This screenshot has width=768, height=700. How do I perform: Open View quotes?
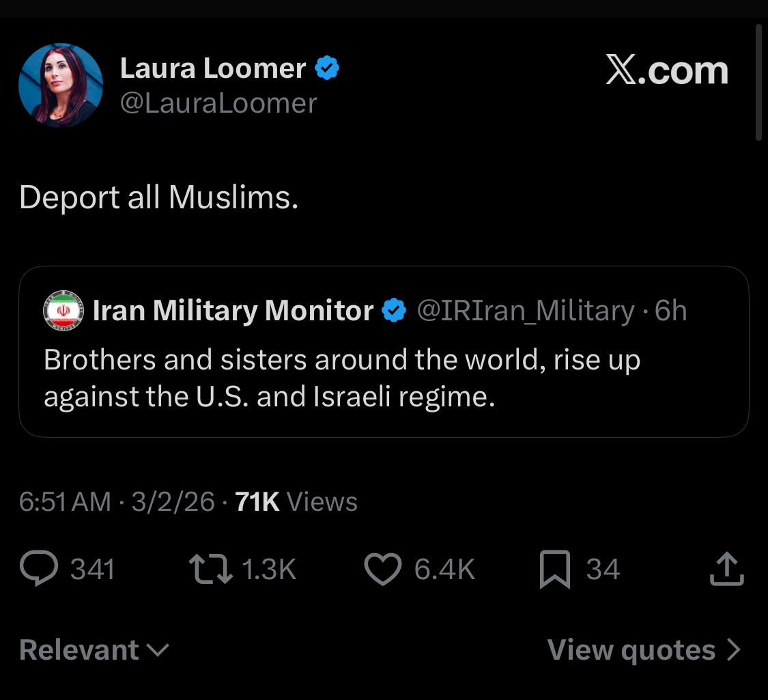[x=631, y=649]
